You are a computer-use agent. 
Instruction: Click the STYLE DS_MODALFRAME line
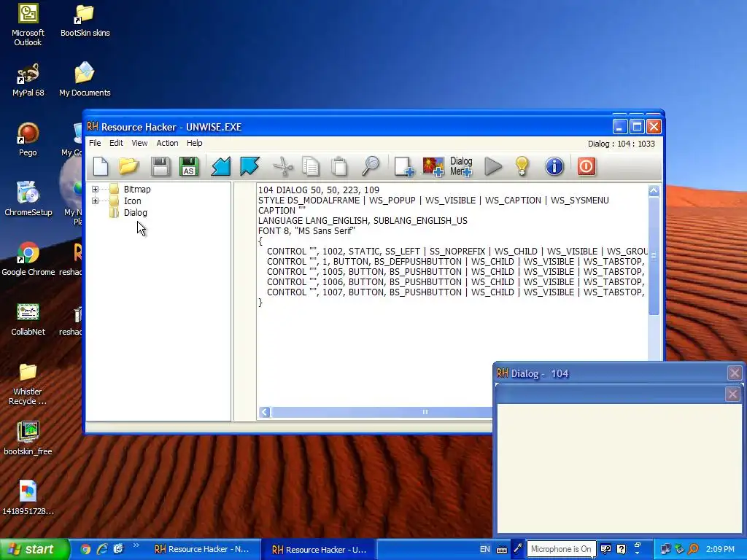(x=433, y=201)
